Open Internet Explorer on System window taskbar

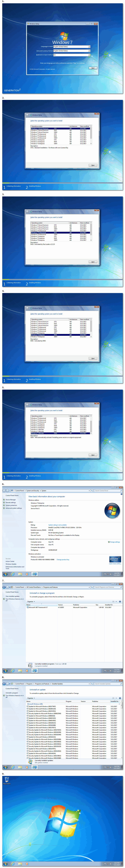(x=13, y=574)
